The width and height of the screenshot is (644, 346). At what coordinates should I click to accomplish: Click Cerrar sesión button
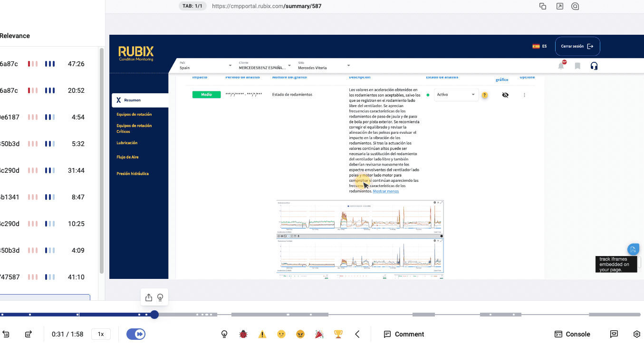(577, 46)
